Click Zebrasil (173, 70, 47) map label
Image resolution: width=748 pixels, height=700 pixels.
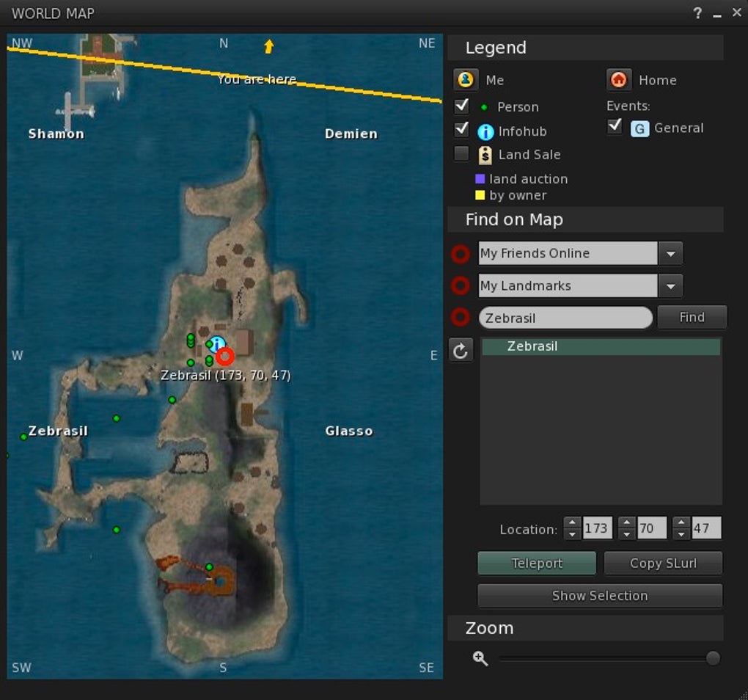pyautogui.click(x=226, y=376)
